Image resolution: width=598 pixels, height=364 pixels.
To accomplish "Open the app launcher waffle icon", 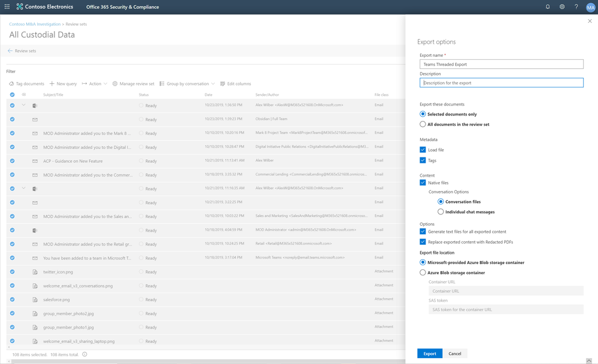I will [x=7, y=7].
